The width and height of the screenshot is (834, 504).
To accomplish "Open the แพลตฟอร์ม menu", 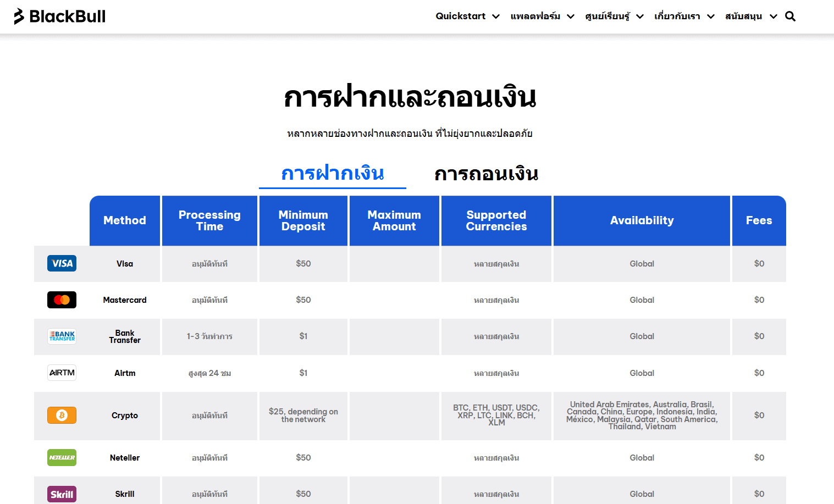I will (535, 16).
